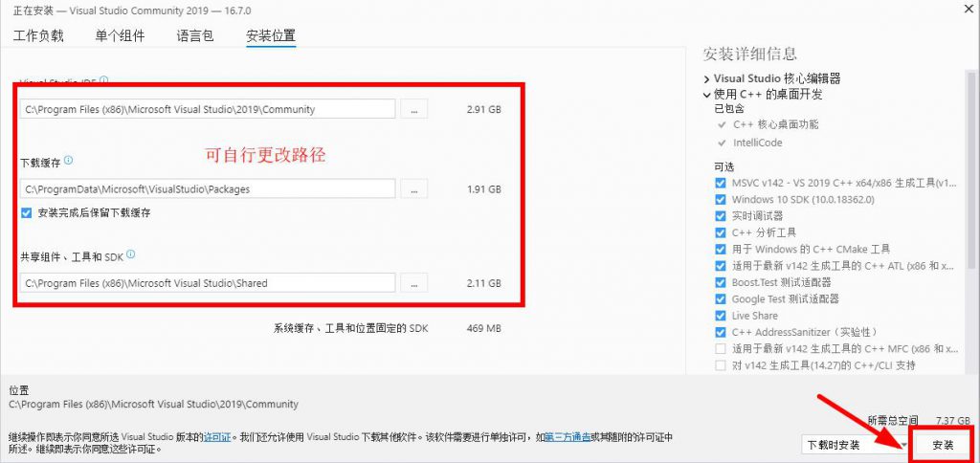This screenshot has width=980, height=463.
Task: Edit the VisualStudio\Packages path field
Action: click(208, 188)
